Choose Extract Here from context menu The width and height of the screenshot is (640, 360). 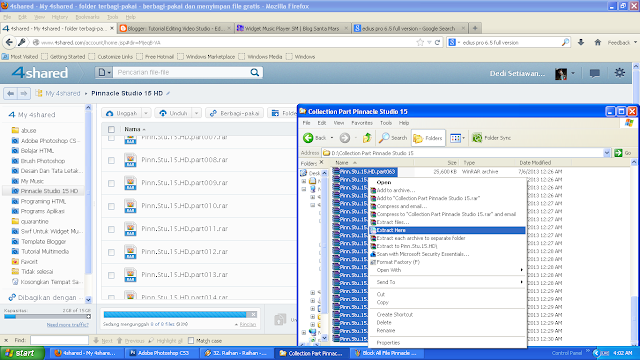point(447,230)
